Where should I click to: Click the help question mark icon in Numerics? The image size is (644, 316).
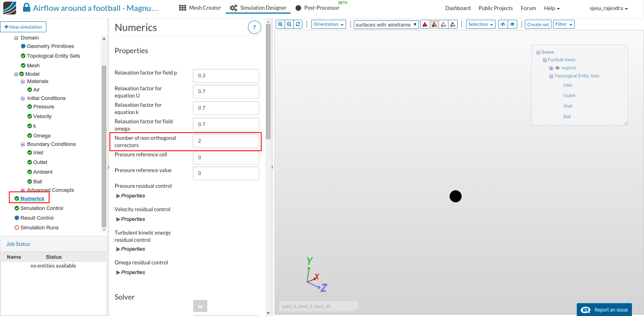(x=254, y=27)
